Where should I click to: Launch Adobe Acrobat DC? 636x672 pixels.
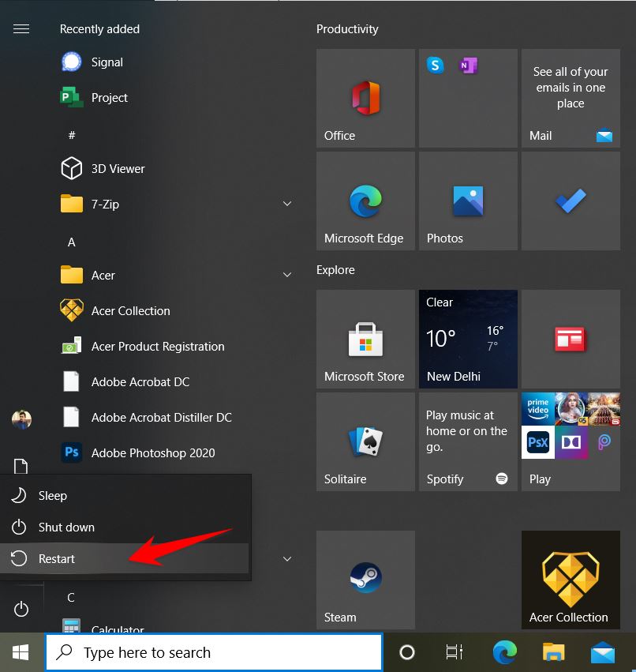(125, 382)
